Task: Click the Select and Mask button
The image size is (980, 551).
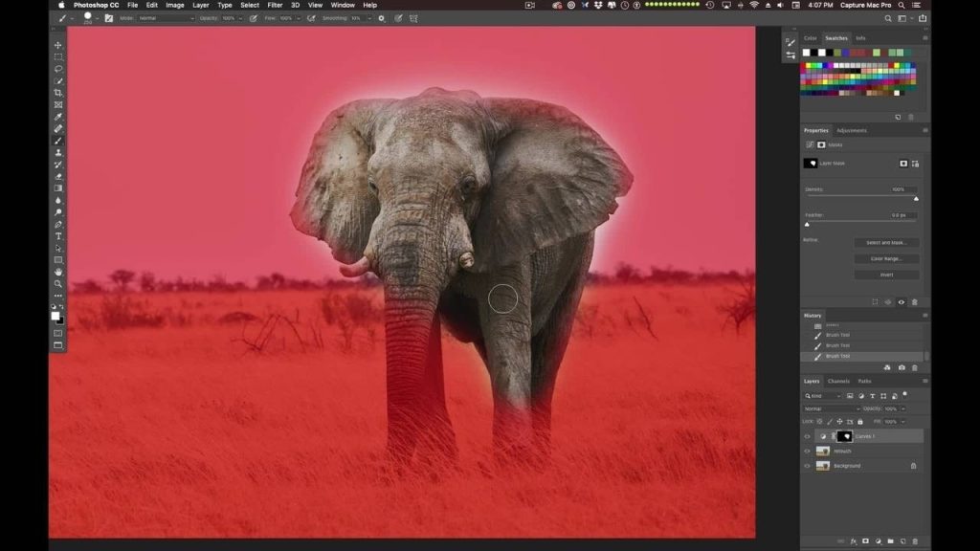Action: [886, 242]
